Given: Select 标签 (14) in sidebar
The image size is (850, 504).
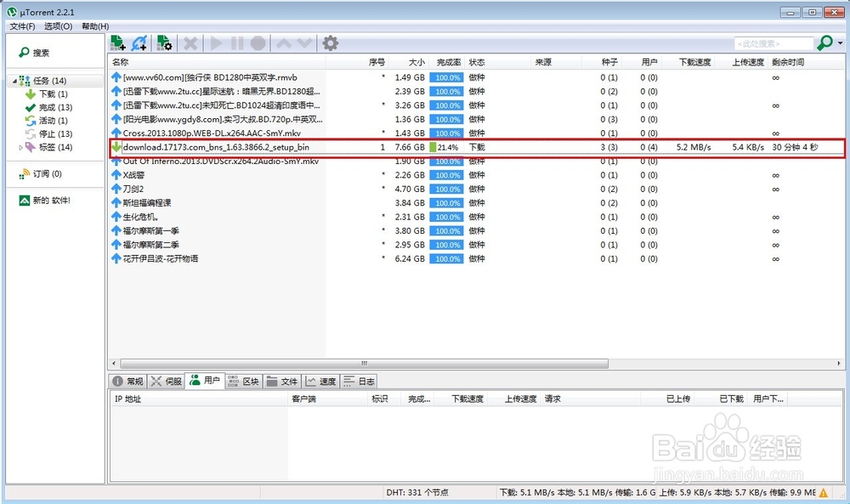Looking at the screenshot, I should tap(55, 147).
